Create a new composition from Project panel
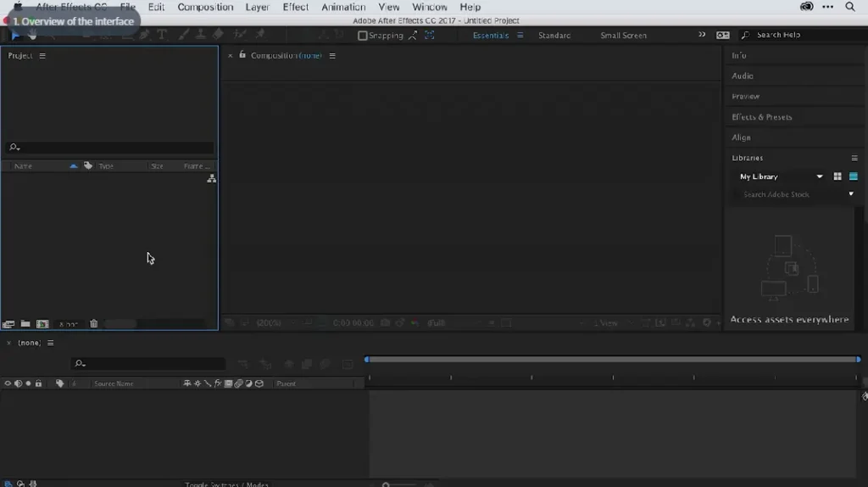Image resolution: width=868 pixels, height=487 pixels. tap(42, 323)
